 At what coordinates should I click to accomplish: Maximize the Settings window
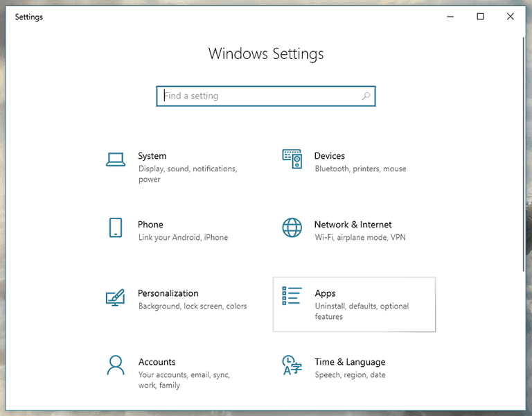point(480,17)
